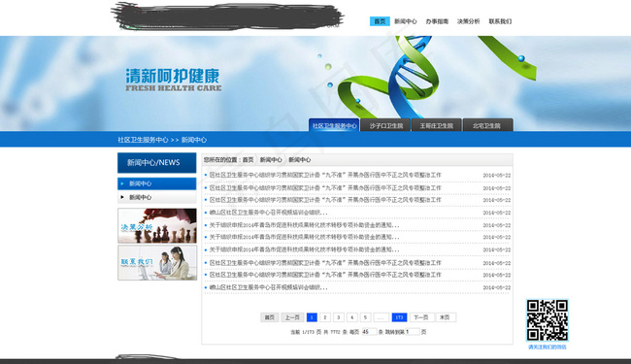Go to page 2 in pagination
Image resolution: width=631 pixels, height=364 pixels.
point(325,317)
